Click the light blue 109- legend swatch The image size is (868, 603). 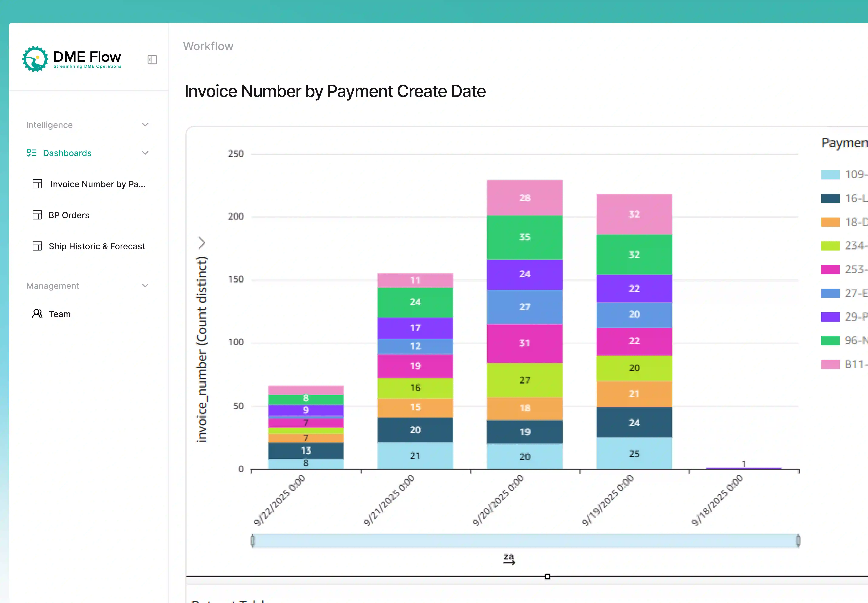[x=830, y=175]
